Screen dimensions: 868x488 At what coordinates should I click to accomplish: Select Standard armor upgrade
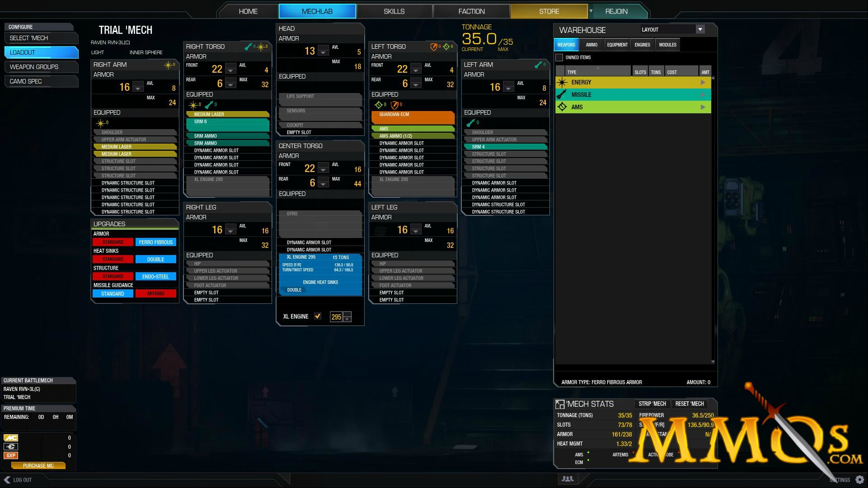pos(113,242)
